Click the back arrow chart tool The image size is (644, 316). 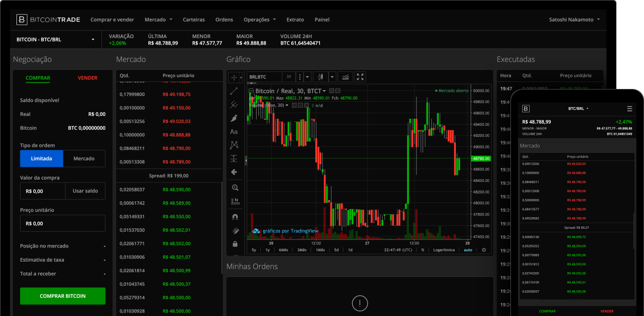[x=234, y=172]
